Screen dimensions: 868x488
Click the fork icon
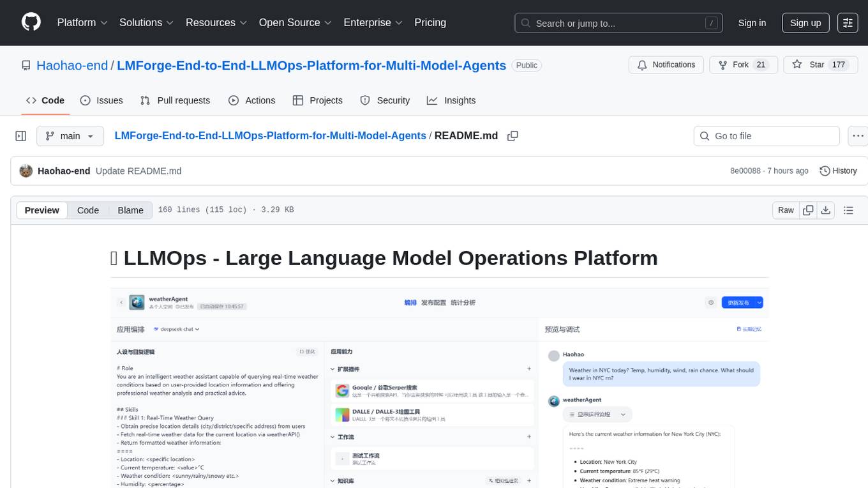click(x=723, y=65)
